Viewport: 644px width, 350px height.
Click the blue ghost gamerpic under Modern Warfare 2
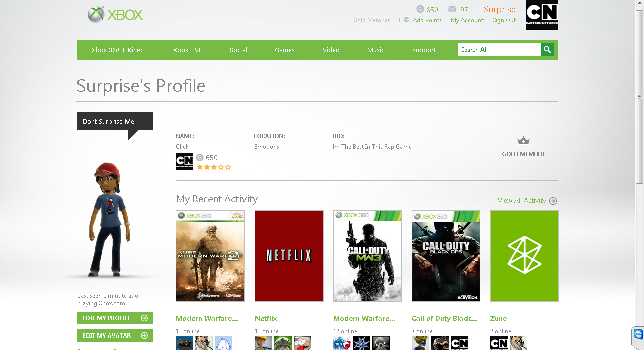pos(223,343)
